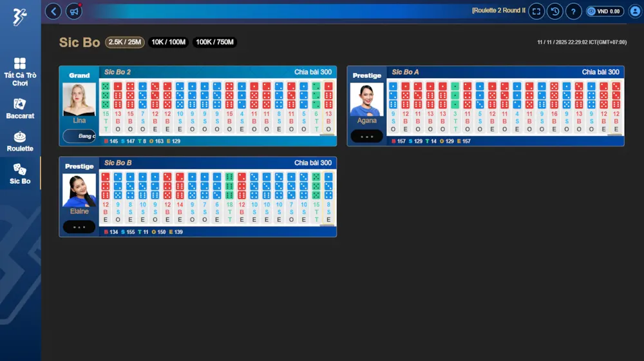Click dealer Lina's photo thumbnail

click(79, 99)
